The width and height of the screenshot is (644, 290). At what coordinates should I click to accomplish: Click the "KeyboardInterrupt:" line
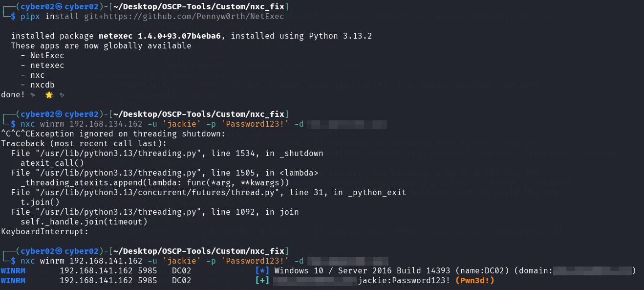45,231
